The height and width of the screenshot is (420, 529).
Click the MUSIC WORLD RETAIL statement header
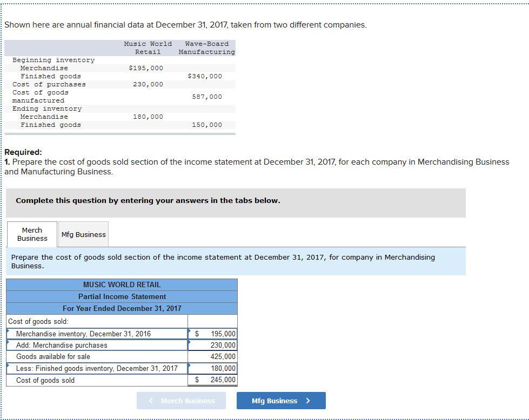pos(122,285)
